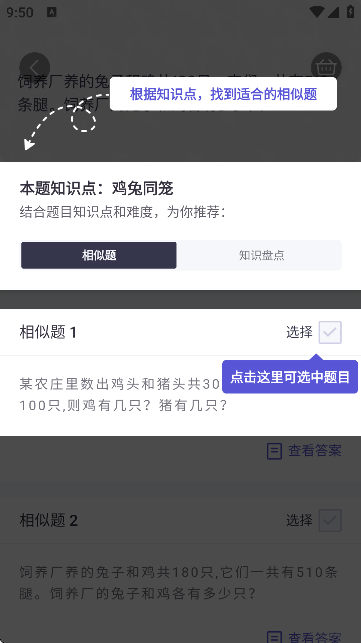This screenshot has height=643, width=361.
Task: Tap the back arrow icon
Action: pos(34,67)
